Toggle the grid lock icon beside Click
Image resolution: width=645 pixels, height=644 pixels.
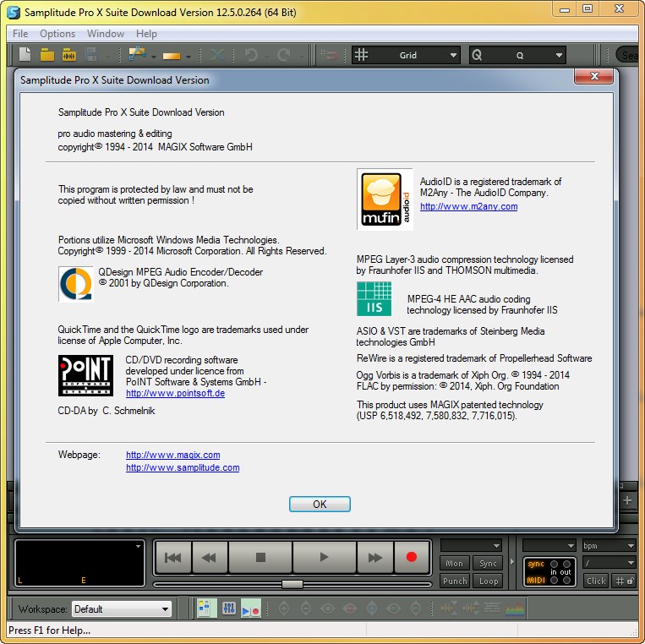[624, 581]
